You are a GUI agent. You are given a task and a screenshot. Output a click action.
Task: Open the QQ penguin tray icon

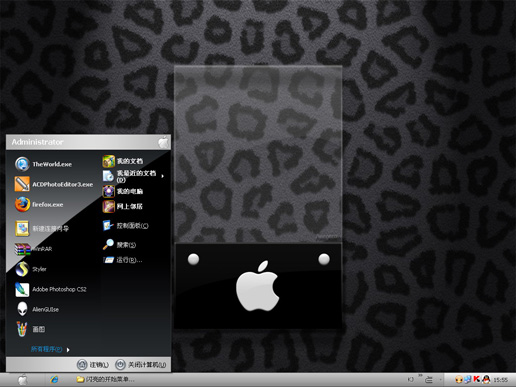(486, 379)
